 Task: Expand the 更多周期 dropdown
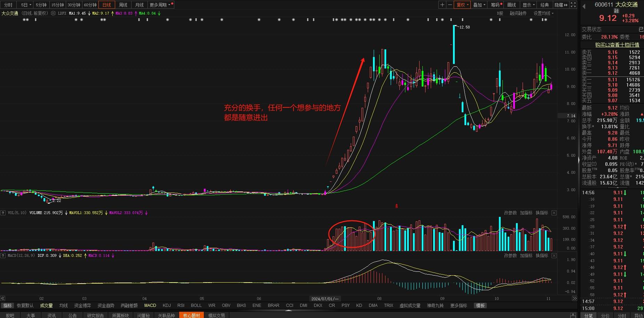click(160, 5)
